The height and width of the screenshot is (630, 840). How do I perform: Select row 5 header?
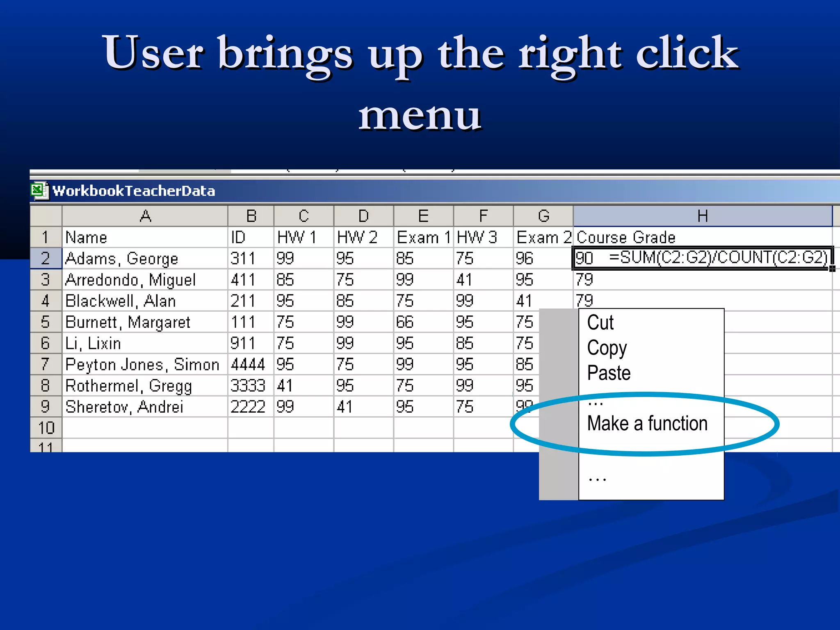tap(46, 322)
